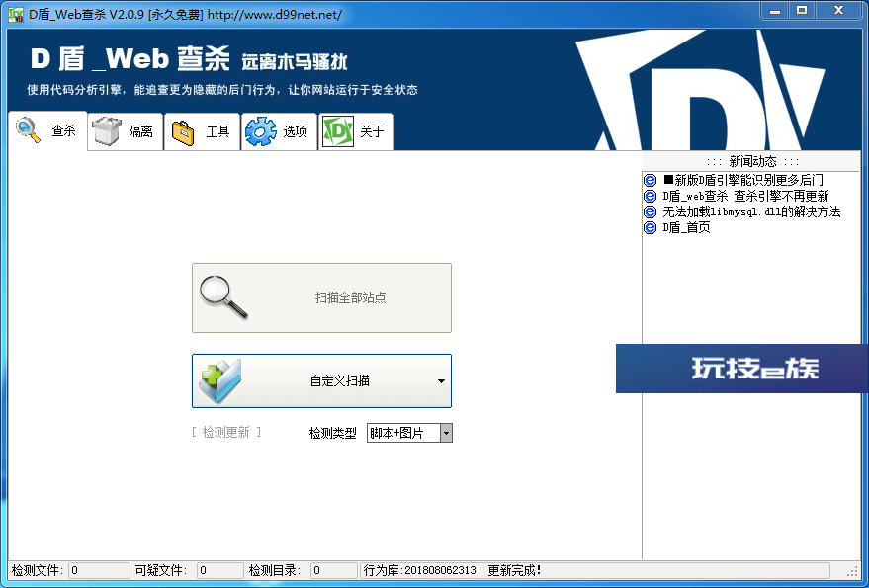
Task: Open news link 新版D盾引擎能识别更多后门
Action: pos(743,180)
